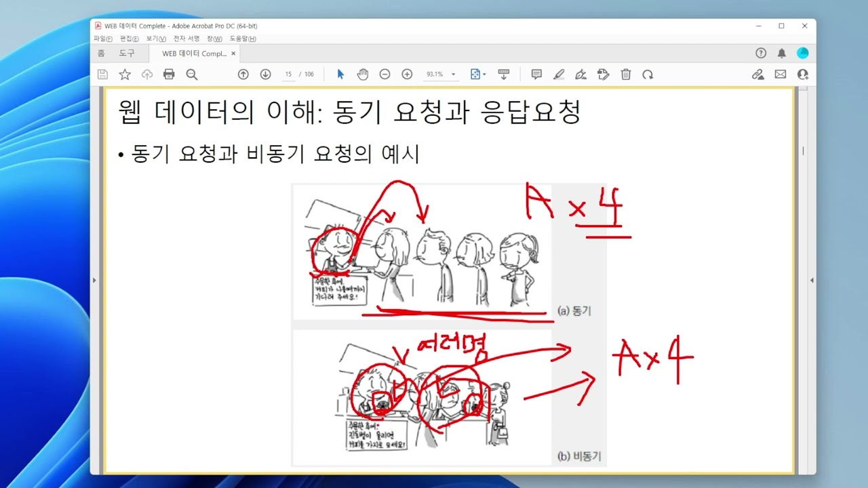Click the vertical scrollbar of the document
The image size is (868, 488).
pos(803,281)
